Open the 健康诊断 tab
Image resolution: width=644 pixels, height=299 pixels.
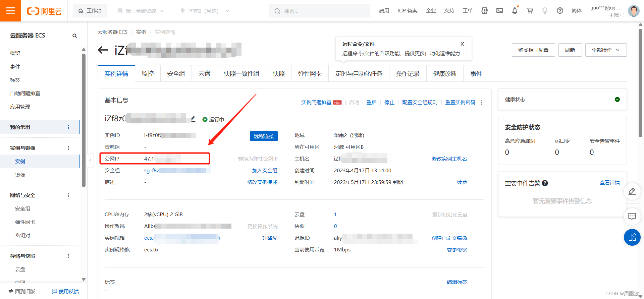(x=445, y=73)
